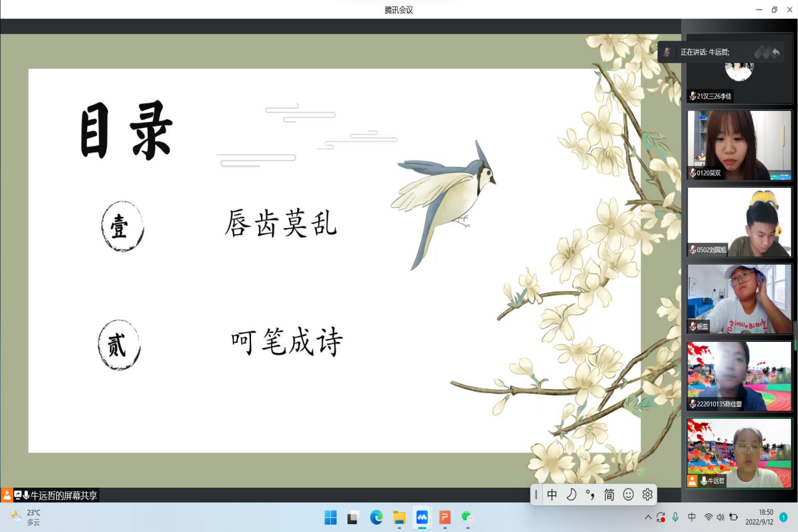The image size is (798, 532).
Task: Expand the hidden system tray icons chevron
Action: coord(648,517)
